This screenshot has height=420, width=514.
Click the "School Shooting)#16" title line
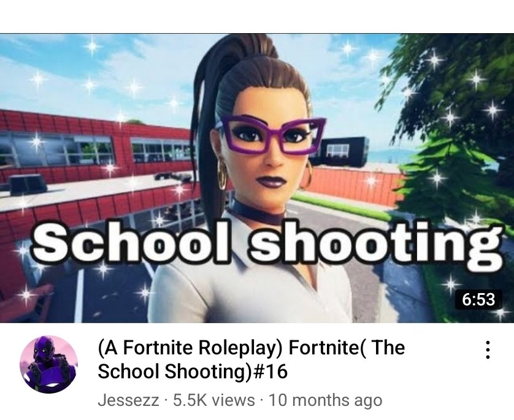(x=193, y=372)
